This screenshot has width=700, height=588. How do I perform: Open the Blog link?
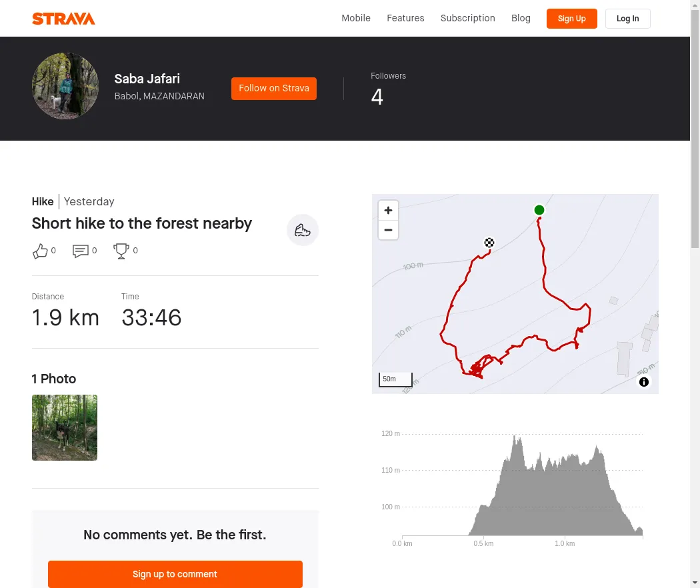(x=521, y=19)
